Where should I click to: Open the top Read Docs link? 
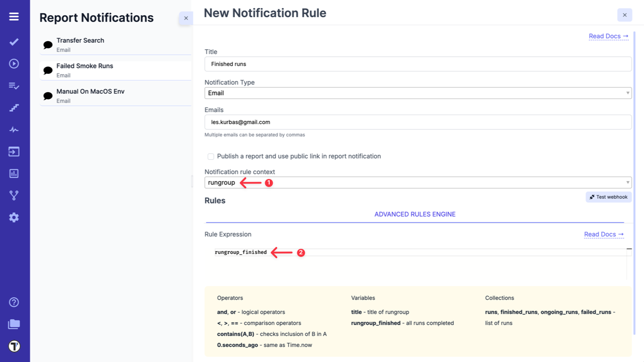[608, 36]
